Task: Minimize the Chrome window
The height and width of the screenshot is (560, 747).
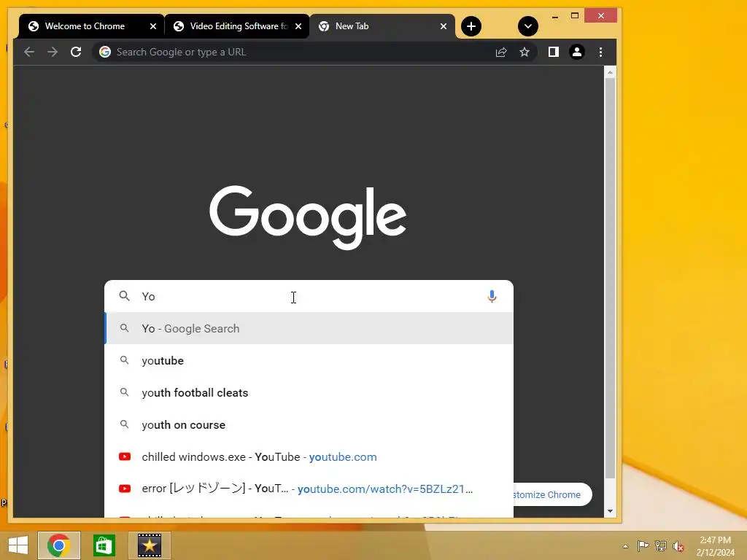Action: [x=555, y=16]
